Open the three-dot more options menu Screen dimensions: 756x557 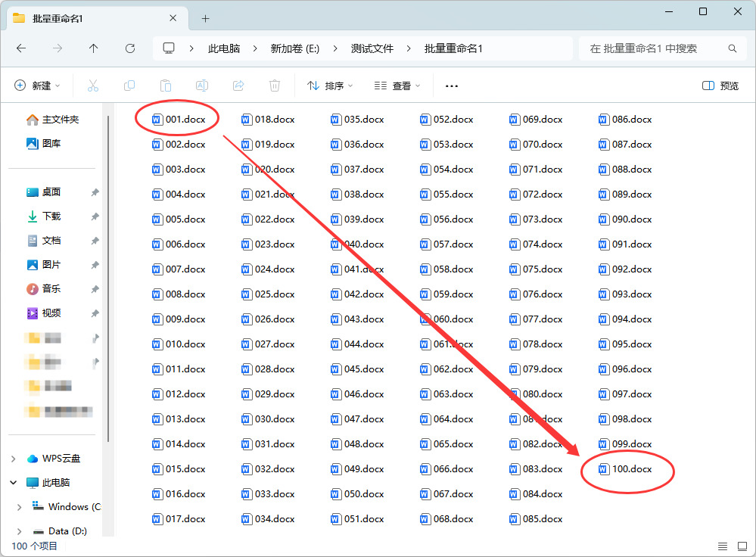(x=451, y=86)
